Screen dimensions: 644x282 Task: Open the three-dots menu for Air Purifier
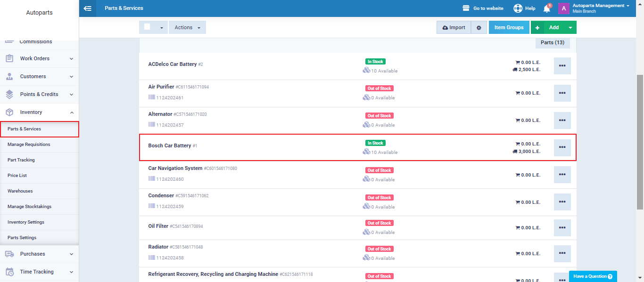[562, 93]
